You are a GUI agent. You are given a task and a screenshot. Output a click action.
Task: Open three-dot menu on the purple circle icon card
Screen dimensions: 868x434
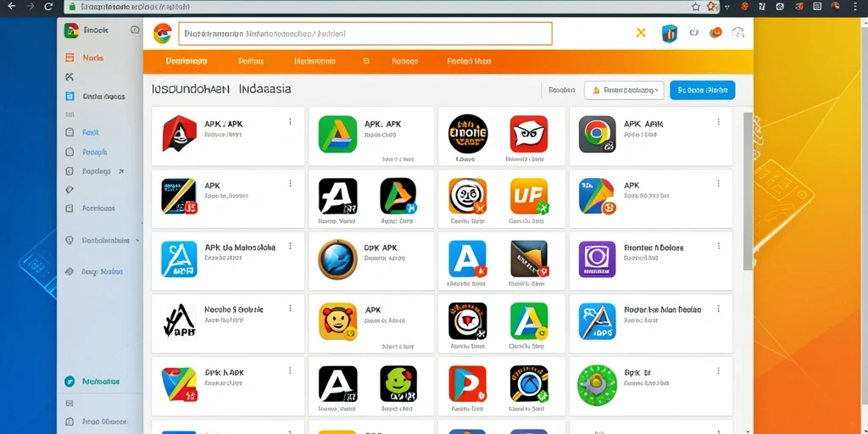point(719,247)
